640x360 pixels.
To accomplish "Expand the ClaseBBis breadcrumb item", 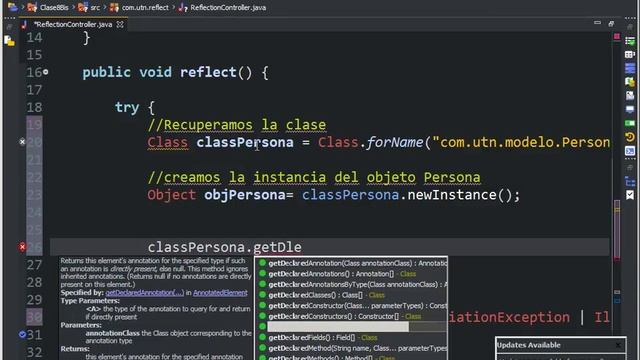I will click(x=49, y=7).
